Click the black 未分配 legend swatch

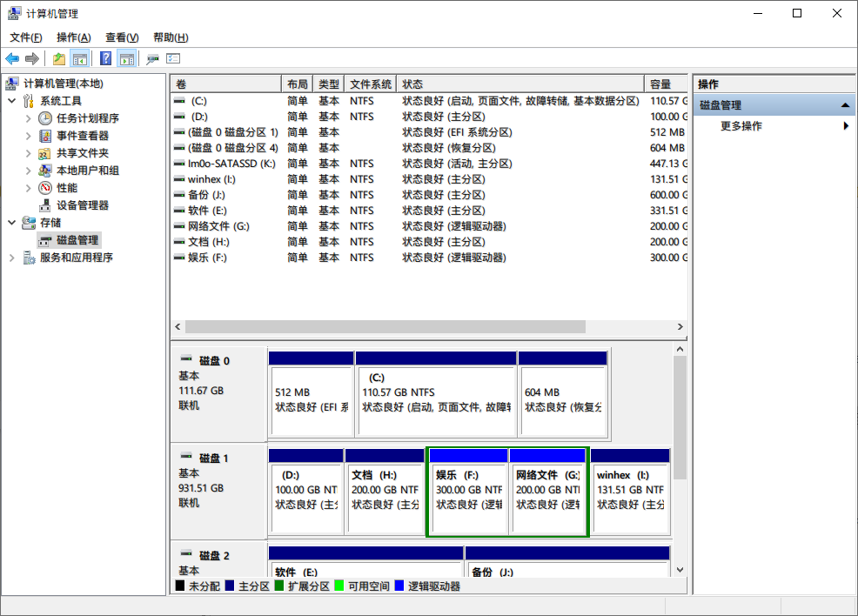(x=179, y=586)
